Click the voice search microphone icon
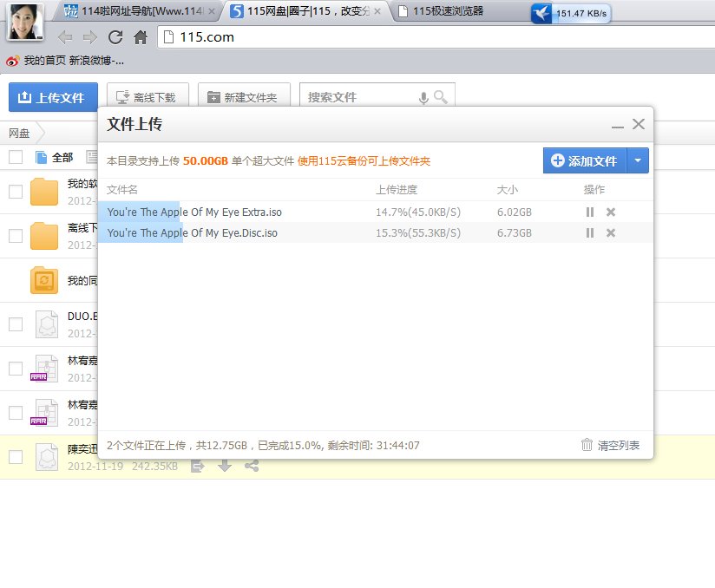 (424, 96)
